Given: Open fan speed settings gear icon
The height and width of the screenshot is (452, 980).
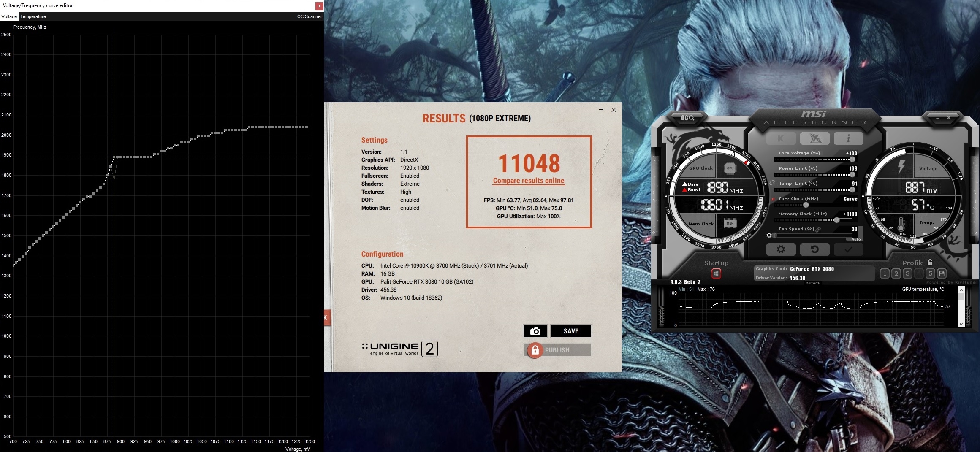Looking at the screenshot, I should coord(769,235).
